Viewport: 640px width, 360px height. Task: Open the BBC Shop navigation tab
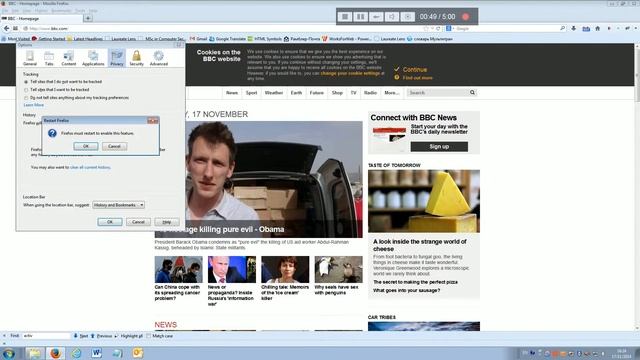coord(337,93)
